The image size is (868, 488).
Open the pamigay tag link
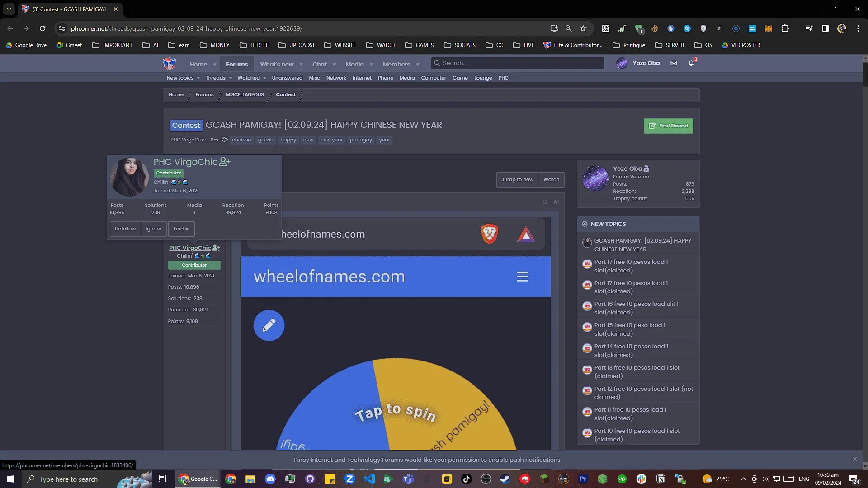[361, 140]
